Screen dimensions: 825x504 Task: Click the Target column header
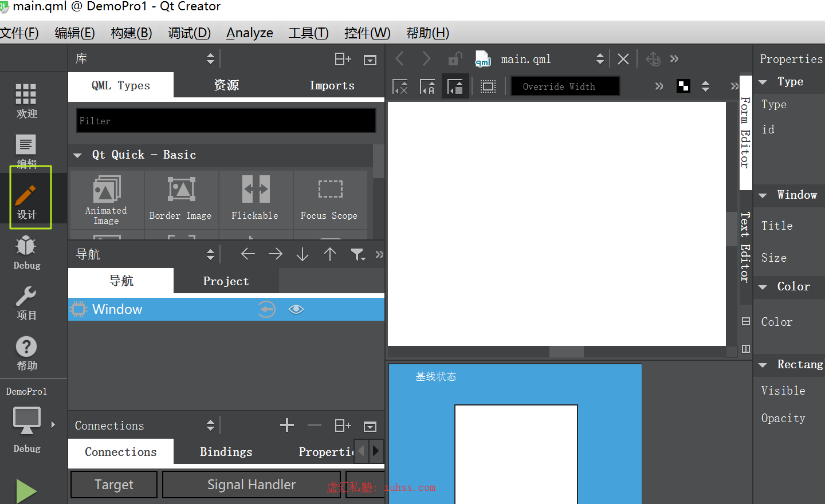click(x=114, y=485)
